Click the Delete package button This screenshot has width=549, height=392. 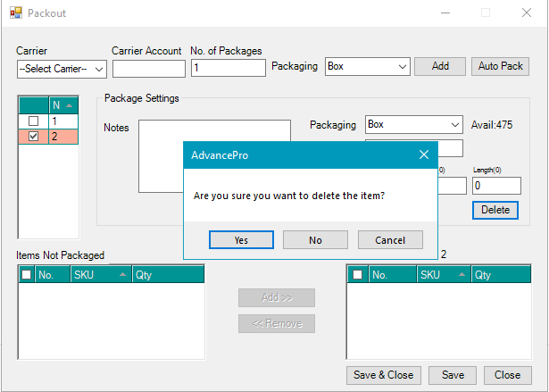point(495,210)
